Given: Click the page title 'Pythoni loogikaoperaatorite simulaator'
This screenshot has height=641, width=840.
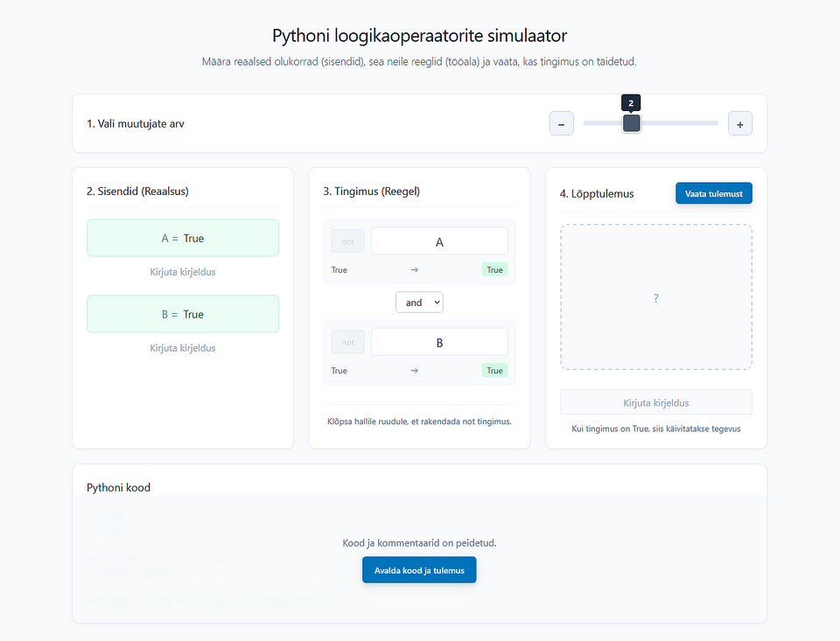Looking at the screenshot, I should 419,35.
